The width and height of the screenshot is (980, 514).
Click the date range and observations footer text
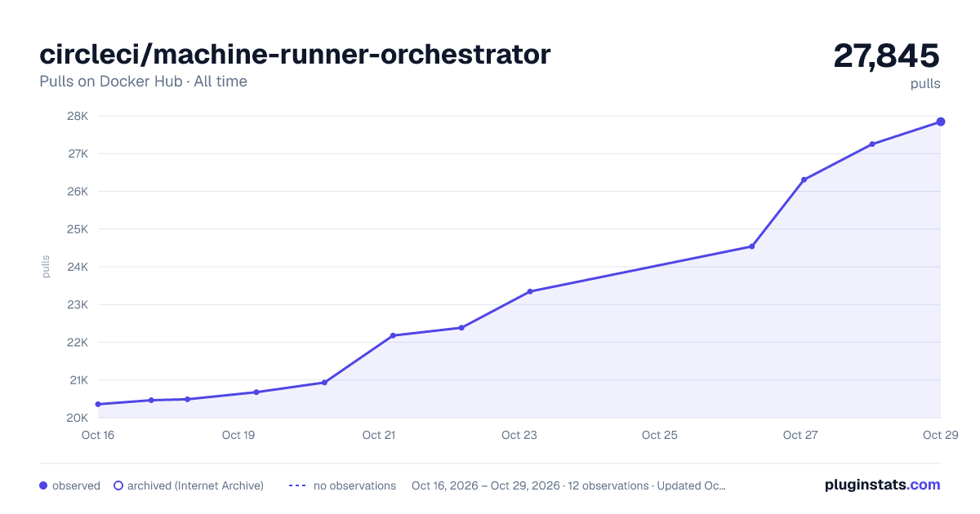click(568, 485)
